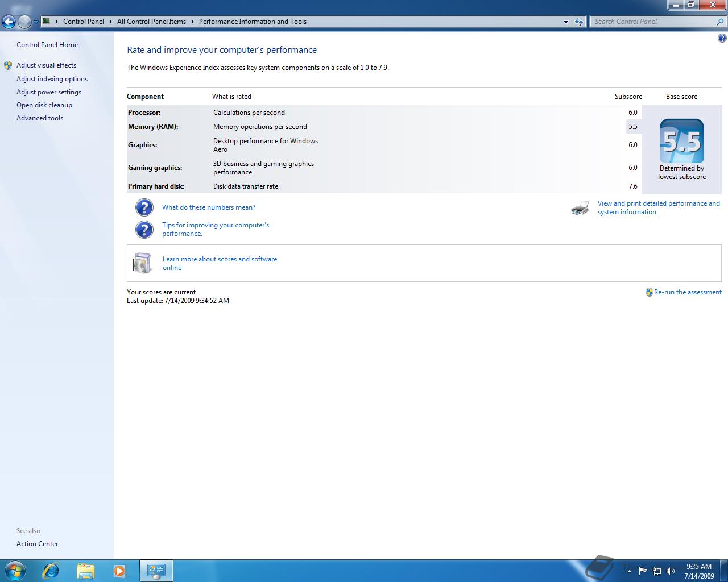The height and width of the screenshot is (582, 728).
Task: Click the Subscore column header
Action: pyautogui.click(x=628, y=97)
